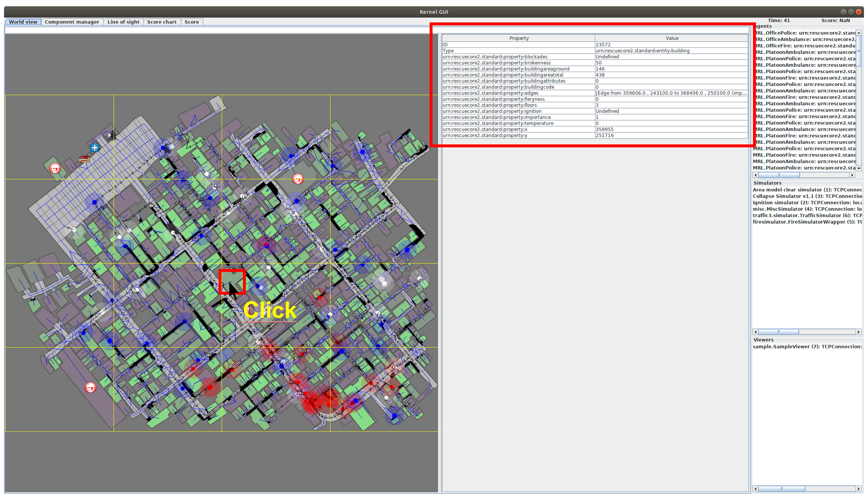Viewport: 868px width, 499px height.
Task: Select the Collapse Simulator v1.1 entry
Action: point(807,196)
